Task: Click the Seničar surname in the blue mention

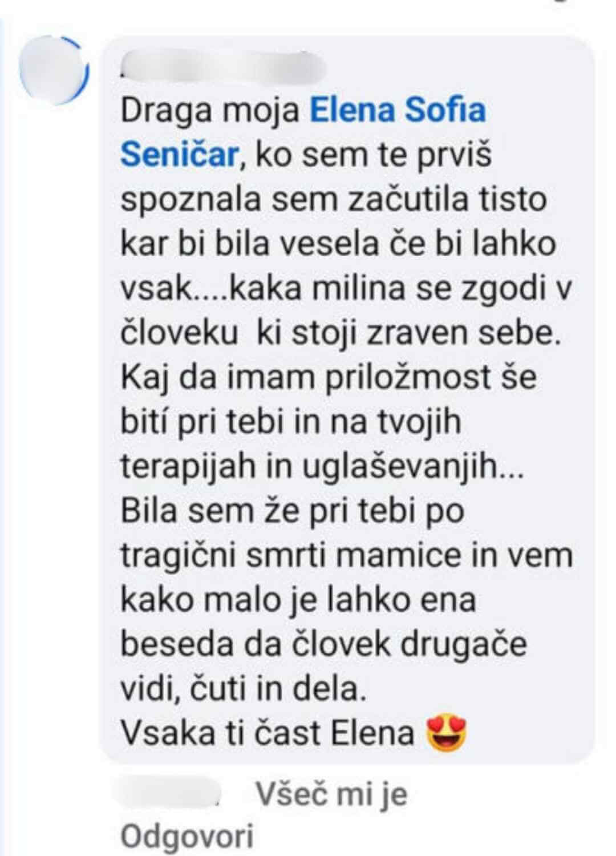Action: pos(179,155)
